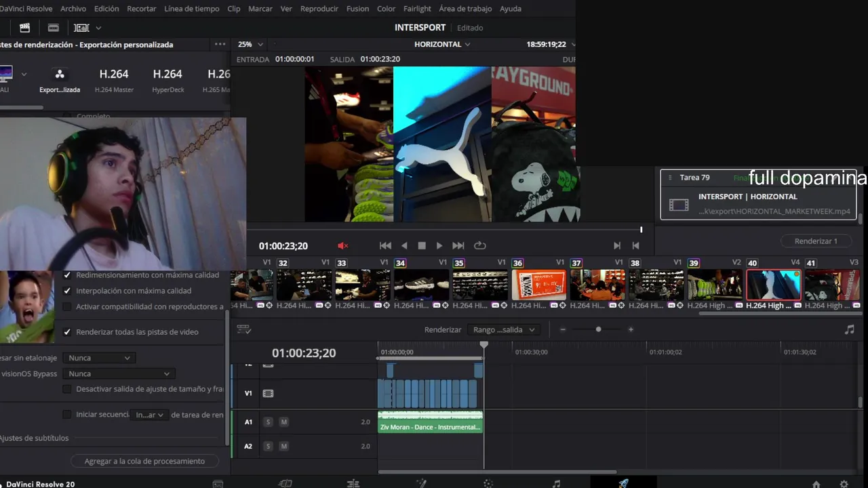Expand the render location dropdown arrow beside the monitor icon
The height and width of the screenshot is (488, 868).
pyautogui.click(x=24, y=74)
